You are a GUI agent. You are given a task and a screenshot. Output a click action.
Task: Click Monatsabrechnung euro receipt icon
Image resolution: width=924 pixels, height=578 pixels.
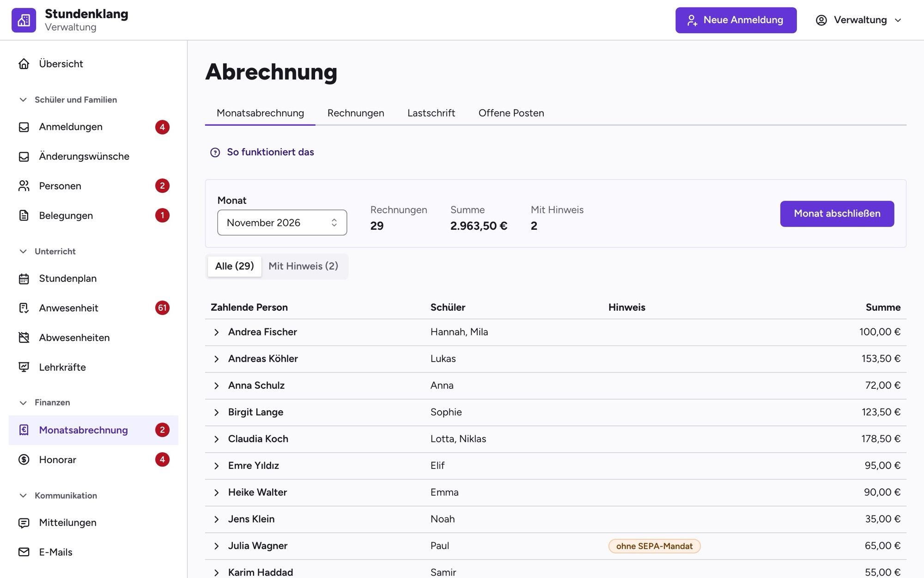pos(24,430)
